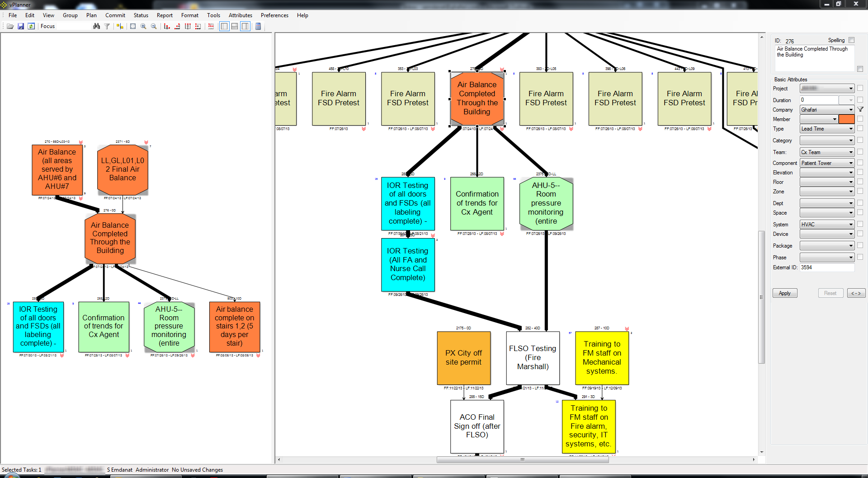This screenshot has width=868, height=478.
Task: Search tasks with the binoculars icon
Action: point(96,26)
